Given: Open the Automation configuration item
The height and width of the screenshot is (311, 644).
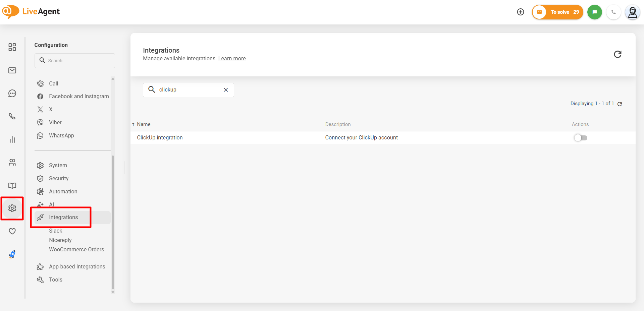Looking at the screenshot, I should 63,192.
